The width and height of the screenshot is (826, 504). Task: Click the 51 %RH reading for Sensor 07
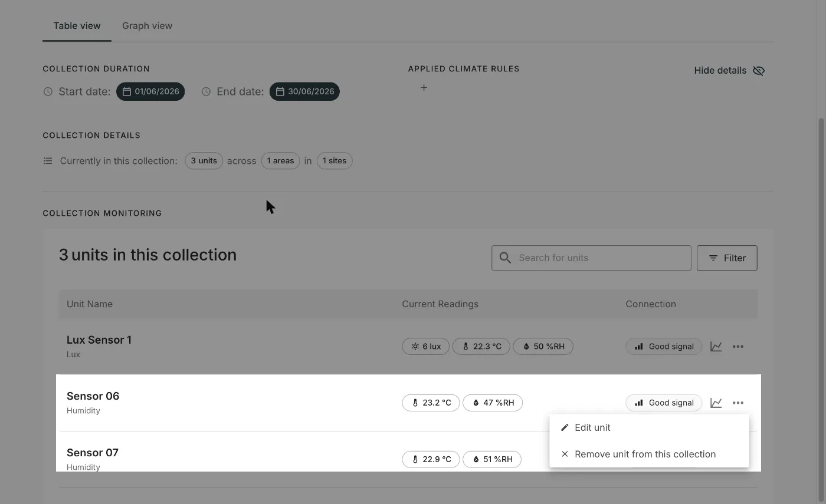492,459
